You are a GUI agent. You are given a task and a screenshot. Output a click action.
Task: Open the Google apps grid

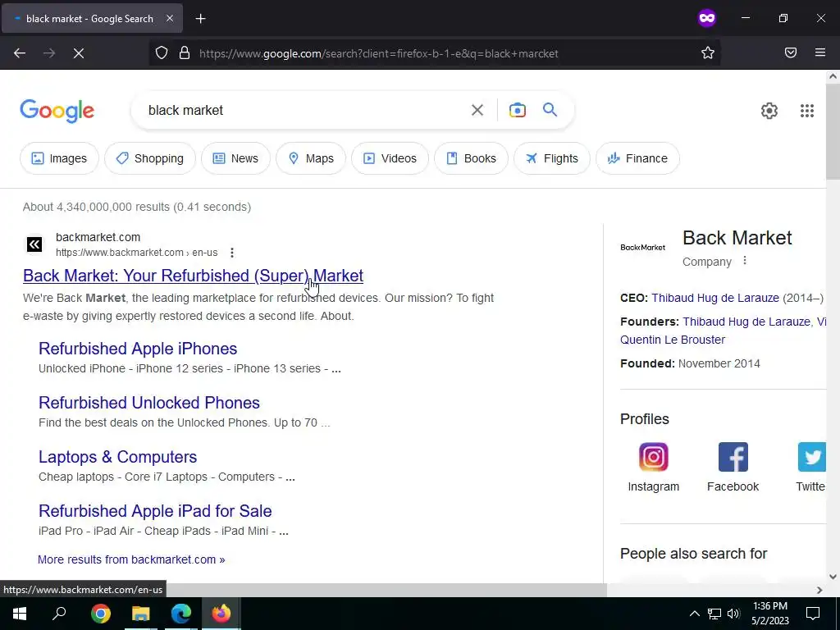[807, 111]
